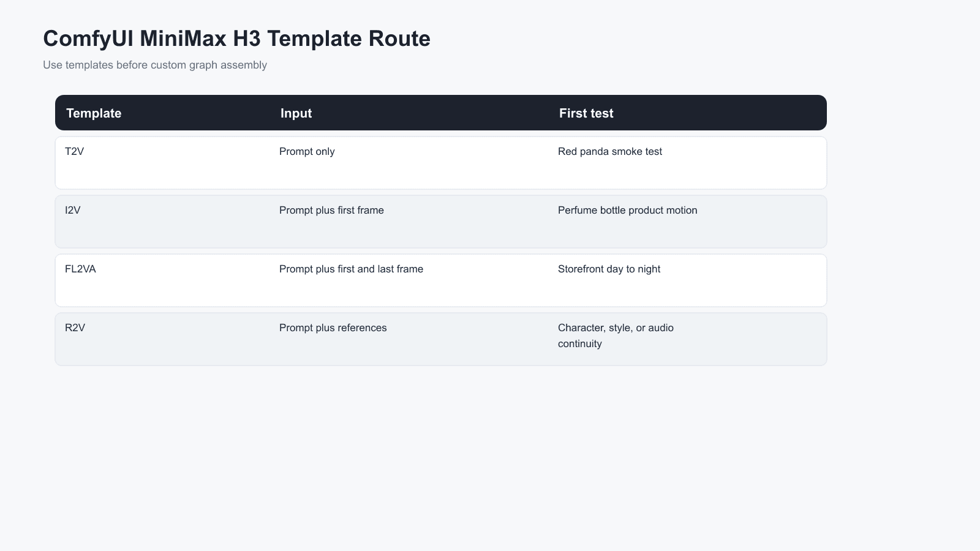Image resolution: width=980 pixels, height=551 pixels.
Task: Click the Prompt only input cell
Action: coord(307,151)
